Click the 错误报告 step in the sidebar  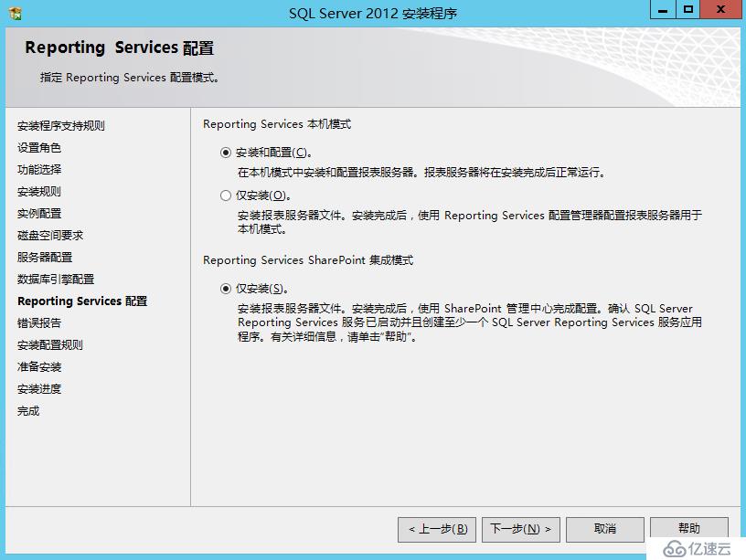point(39,323)
